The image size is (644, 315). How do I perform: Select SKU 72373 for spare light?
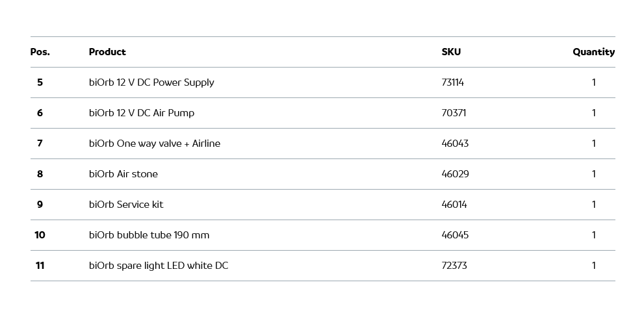(454, 266)
